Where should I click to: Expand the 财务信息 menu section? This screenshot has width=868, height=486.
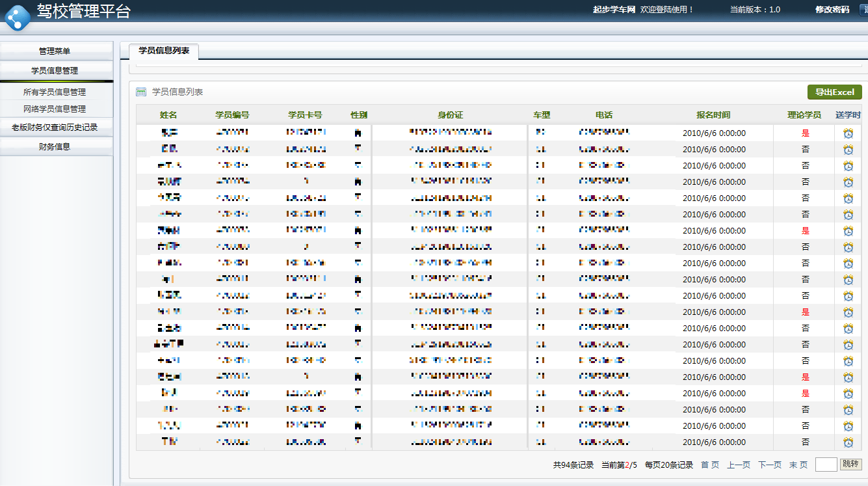point(57,146)
